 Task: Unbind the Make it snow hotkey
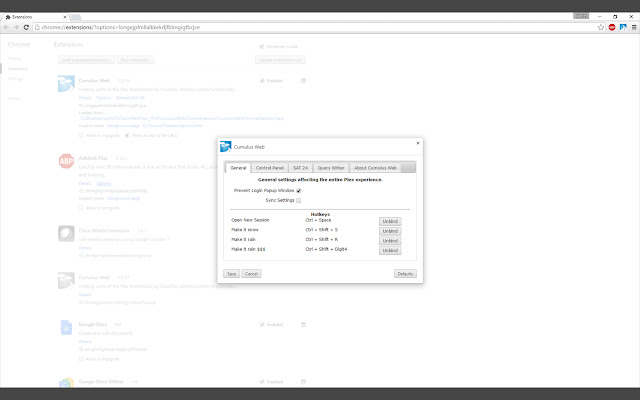point(390,230)
